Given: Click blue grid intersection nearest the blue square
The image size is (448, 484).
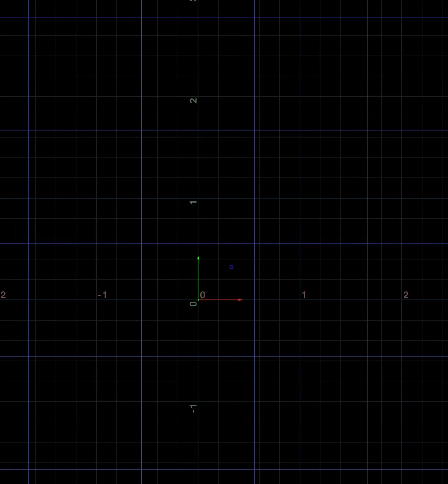Looking at the screenshot, I should [x=255, y=243].
